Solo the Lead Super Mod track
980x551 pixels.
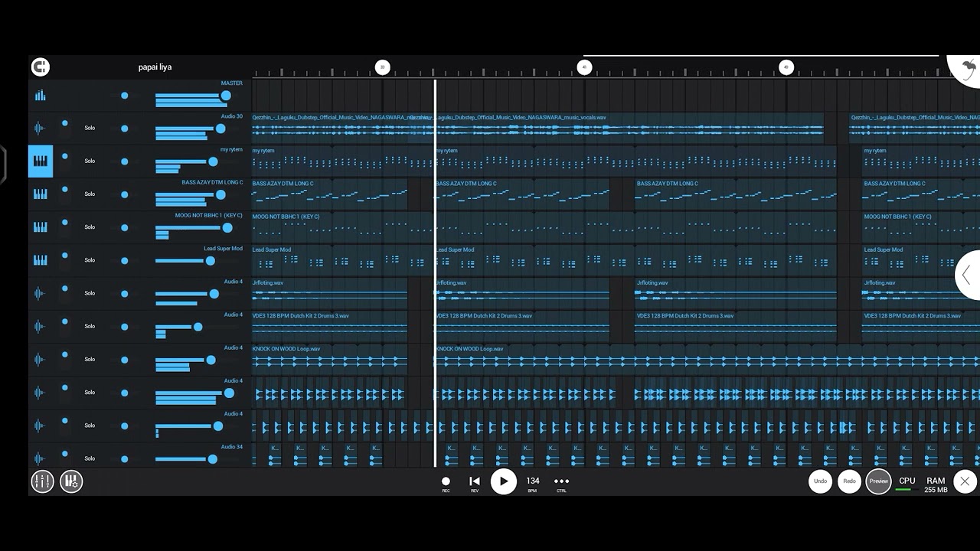point(90,260)
